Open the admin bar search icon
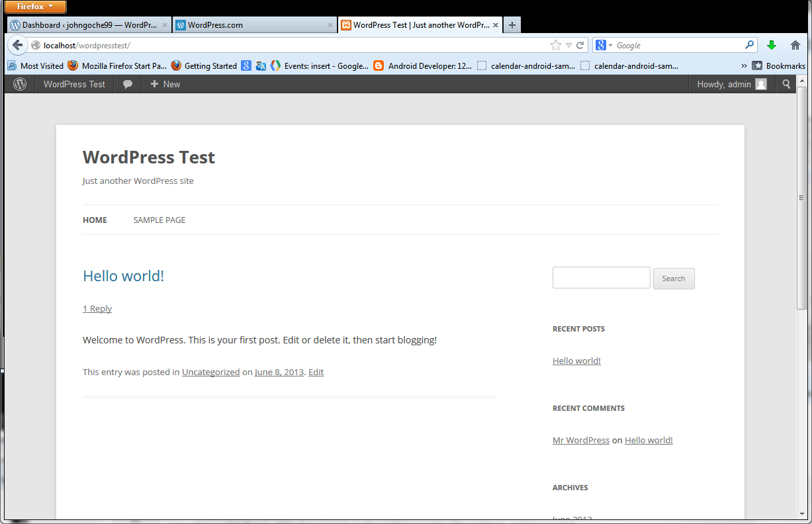Viewport: 812px width, 524px height. point(785,84)
